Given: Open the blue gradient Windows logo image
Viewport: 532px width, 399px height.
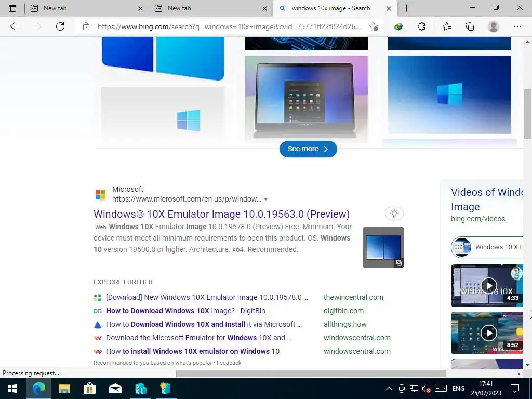Looking at the screenshot, I should (449, 95).
